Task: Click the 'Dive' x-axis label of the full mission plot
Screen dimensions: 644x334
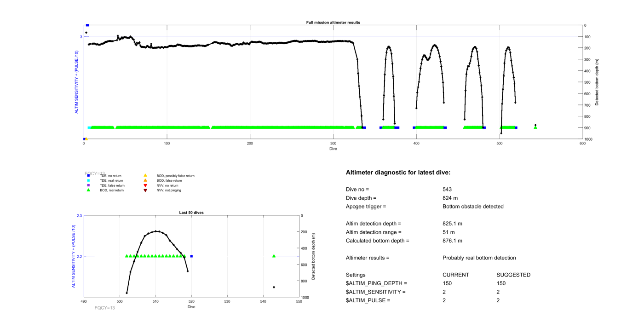Action: (x=333, y=149)
